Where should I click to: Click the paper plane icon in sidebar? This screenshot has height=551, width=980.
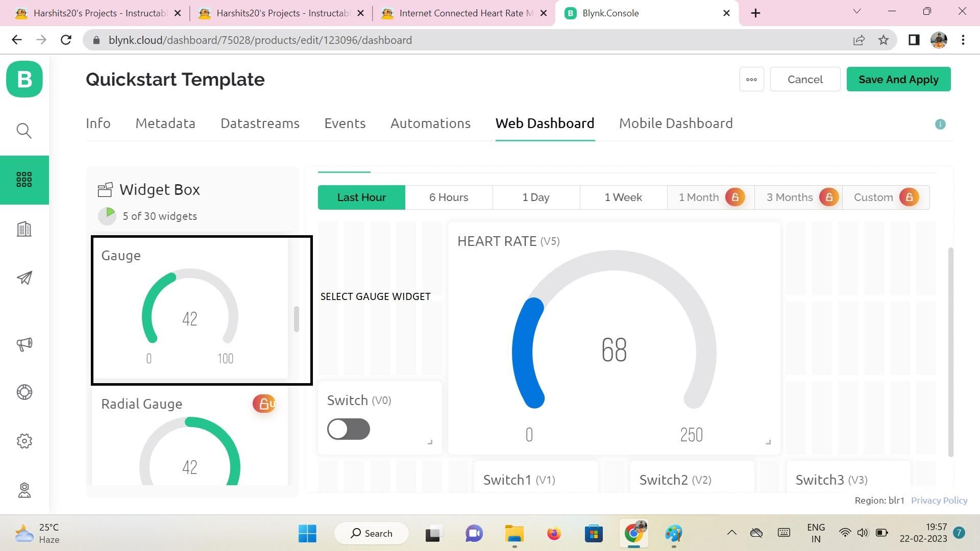(24, 278)
